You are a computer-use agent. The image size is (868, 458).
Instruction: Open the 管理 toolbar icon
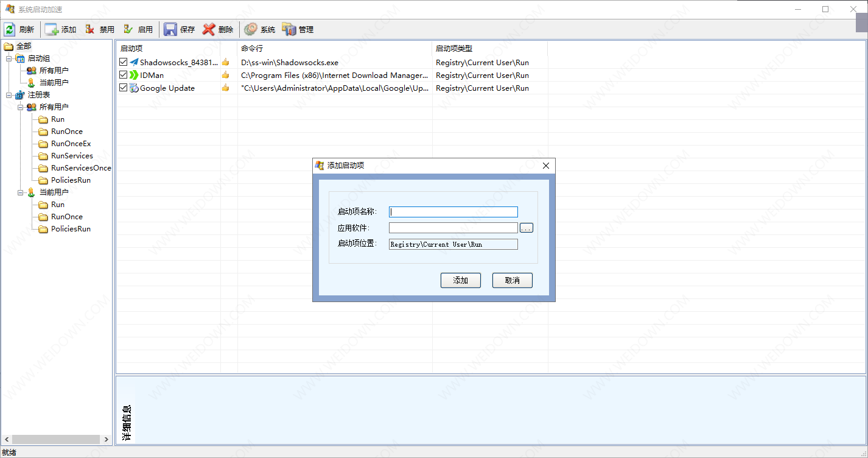coord(289,29)
